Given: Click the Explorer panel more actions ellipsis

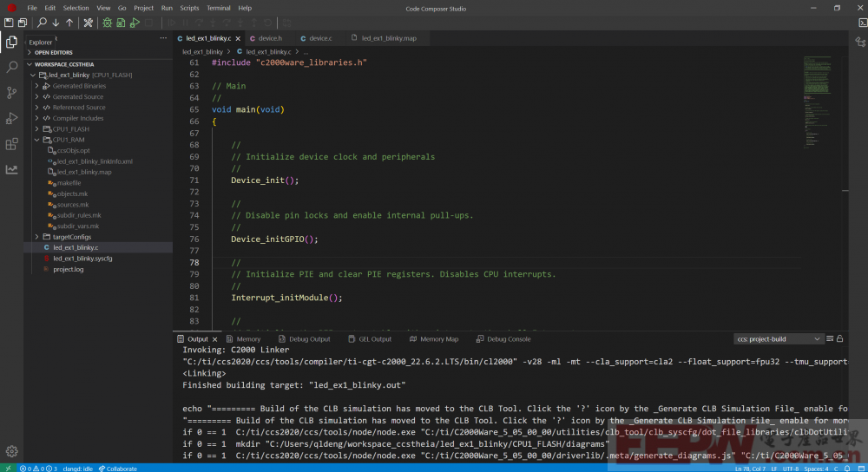Looking at the screenshot, I should (x=163, y=38).
